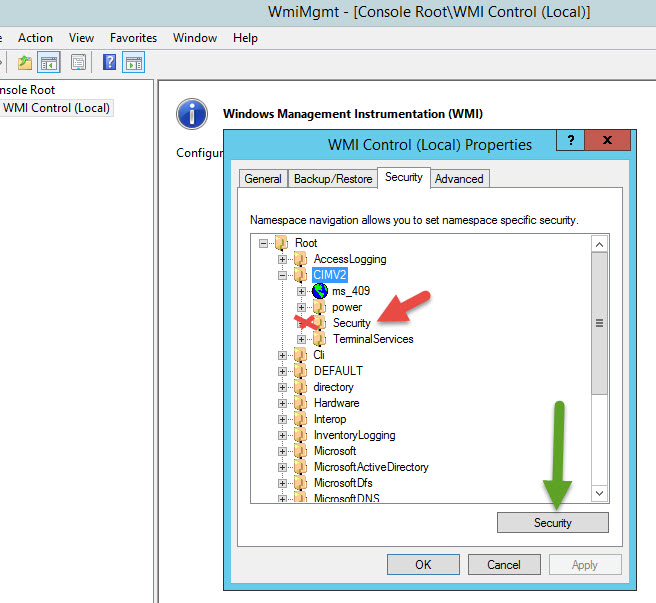Click the Properties toolbar icon
The height and width of the screenshot is (603, 656).
[x=78, y=63]
